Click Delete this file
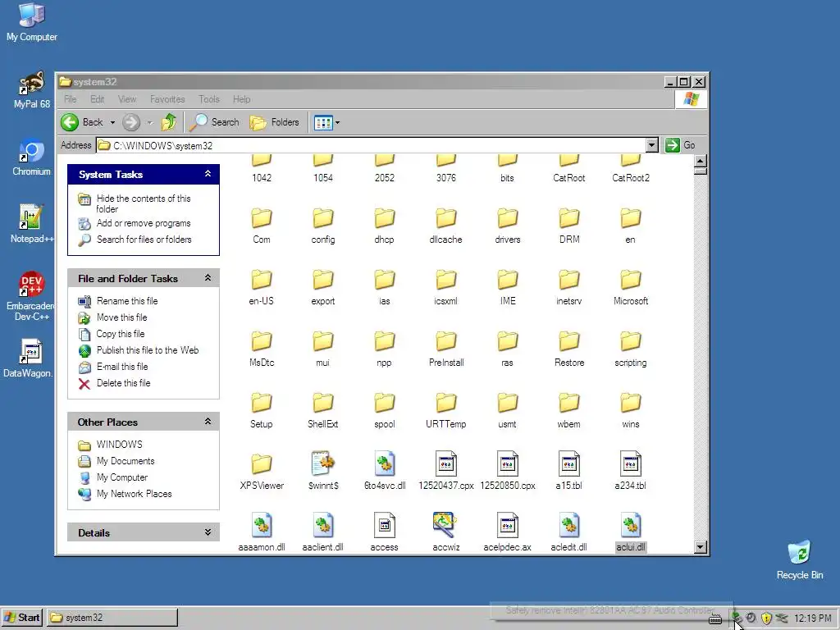840x630 pixels. [x=123, y=383]
